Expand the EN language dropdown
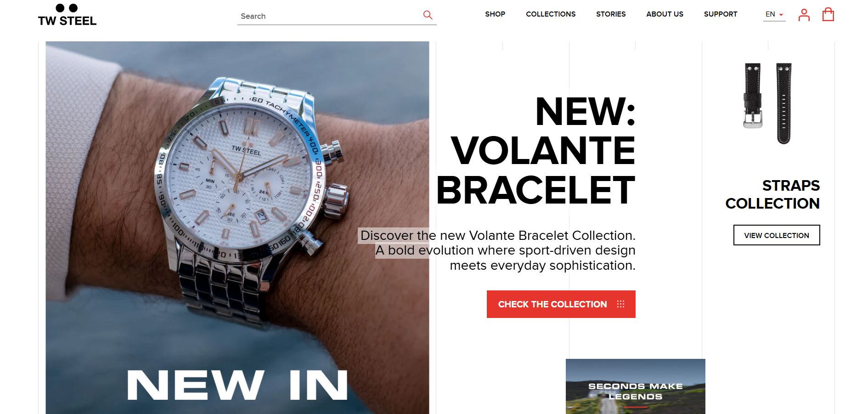The height and width of the screenshot is (414, 868). tap(774, 14)
